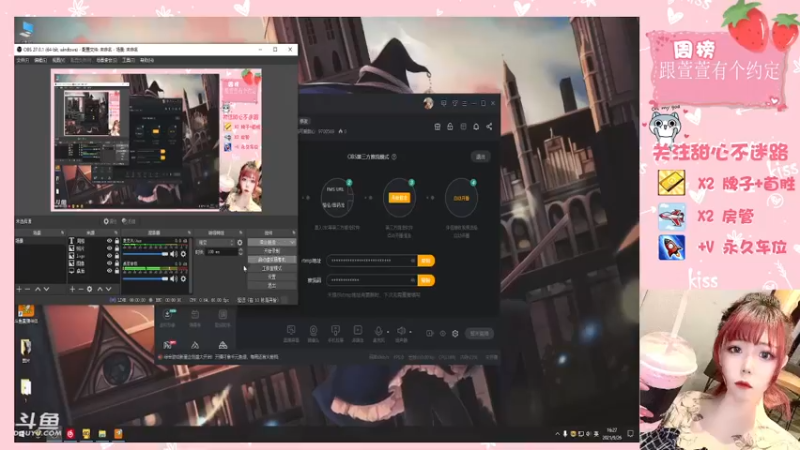Pop out the Scenes dock using header icon
The height and width of the screenshot is (450, 800).
(x=62, y=233)
